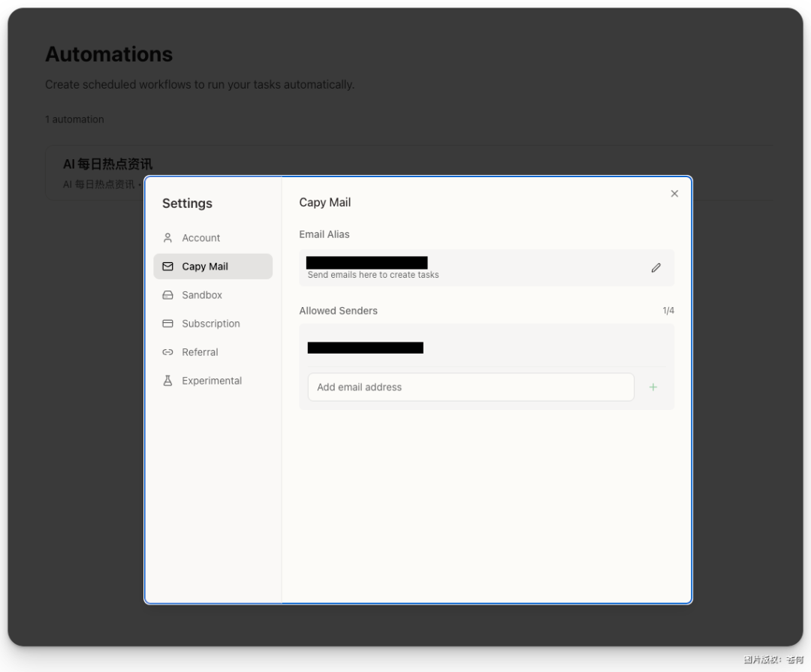Click the Referral chain-link icon
Viewport: 811px width, 672px height.
[x=167, y=351]
